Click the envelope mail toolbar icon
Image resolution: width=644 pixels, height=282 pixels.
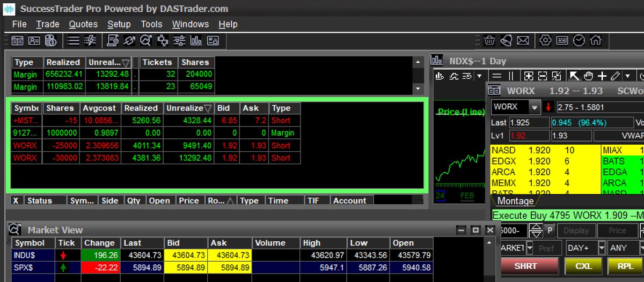tap(523, 40)
